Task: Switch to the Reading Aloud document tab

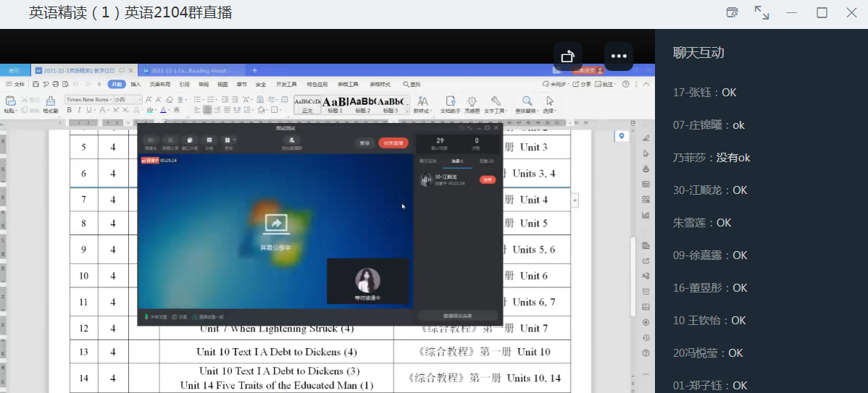Action: click(x=190, y=70)
